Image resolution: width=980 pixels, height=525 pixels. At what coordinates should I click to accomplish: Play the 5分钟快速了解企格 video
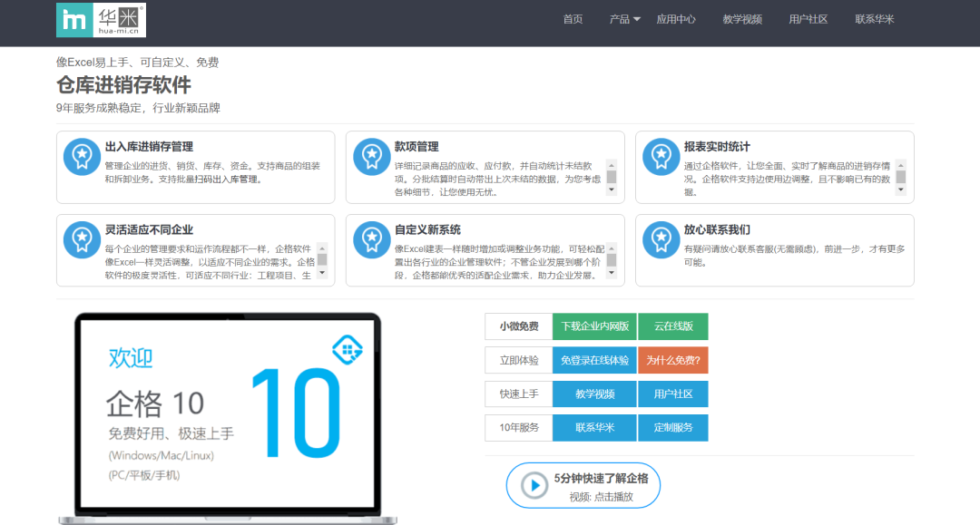pos(583,486)
